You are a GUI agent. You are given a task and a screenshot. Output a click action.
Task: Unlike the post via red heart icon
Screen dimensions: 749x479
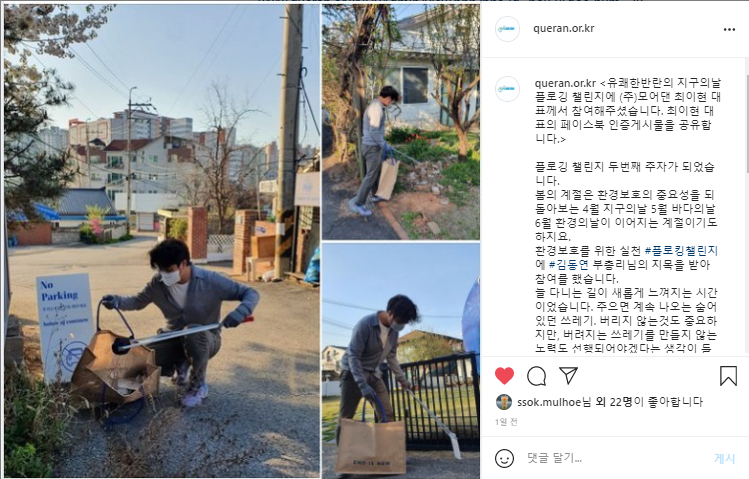point(504,376)
